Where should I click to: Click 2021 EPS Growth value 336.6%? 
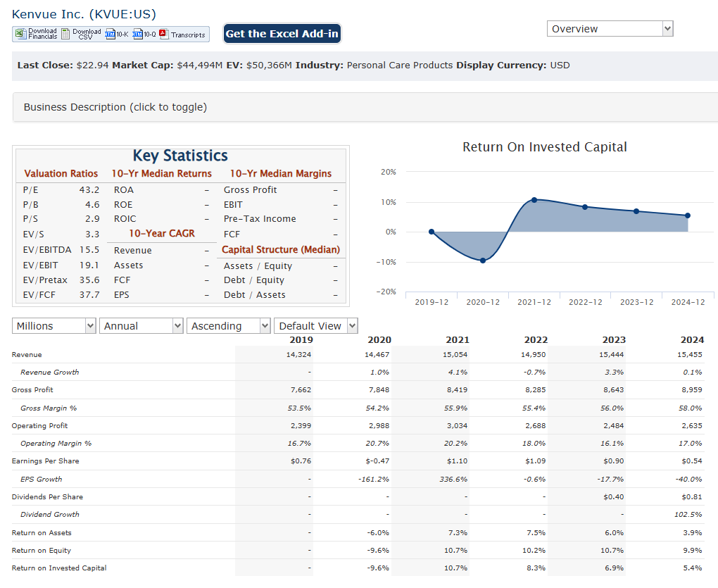click(452, 479)
